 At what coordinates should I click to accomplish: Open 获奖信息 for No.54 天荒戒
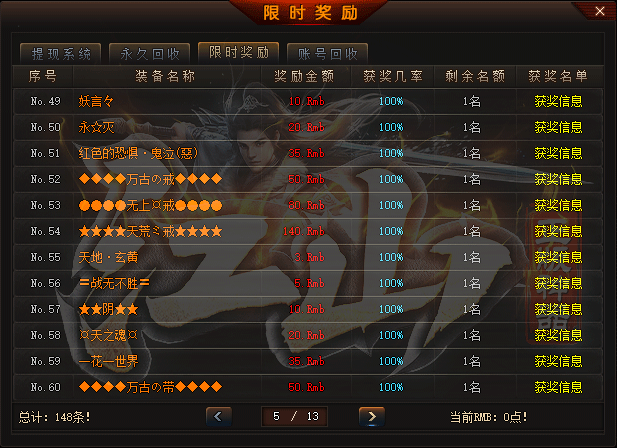pos(558,231)
